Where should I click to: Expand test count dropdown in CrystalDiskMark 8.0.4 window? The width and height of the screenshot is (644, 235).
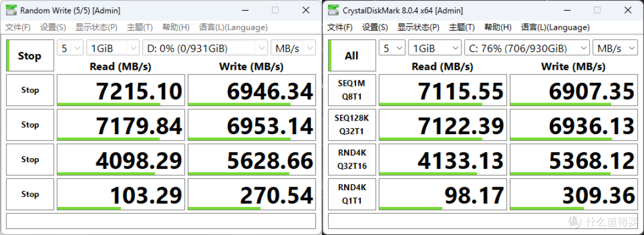[392, 48]
